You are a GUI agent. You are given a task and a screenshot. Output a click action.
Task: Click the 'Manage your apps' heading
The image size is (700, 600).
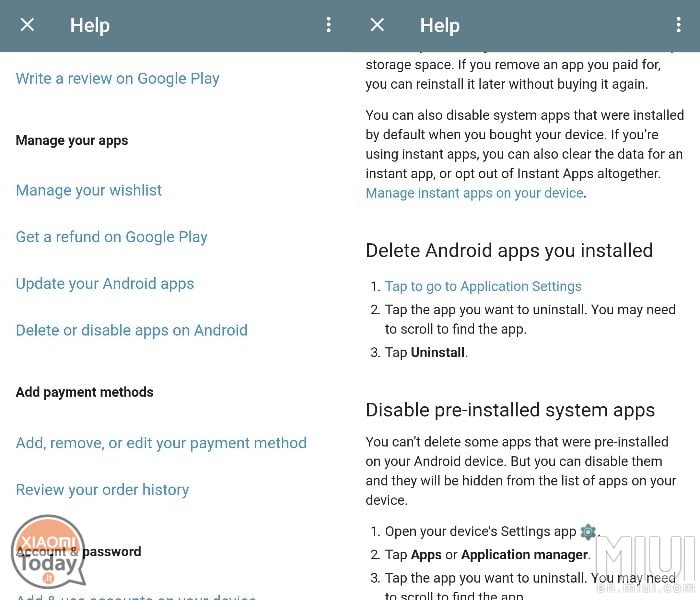(72, 141)
